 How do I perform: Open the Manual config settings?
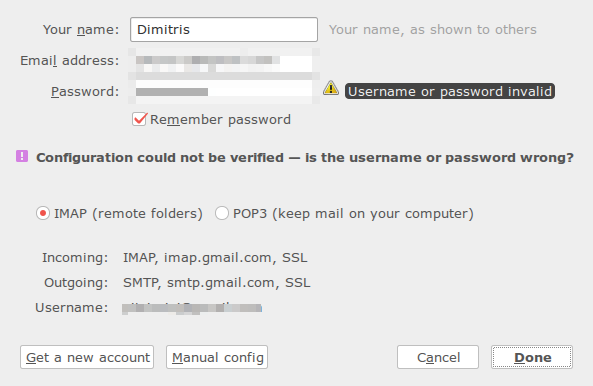(x=217, y=357)
